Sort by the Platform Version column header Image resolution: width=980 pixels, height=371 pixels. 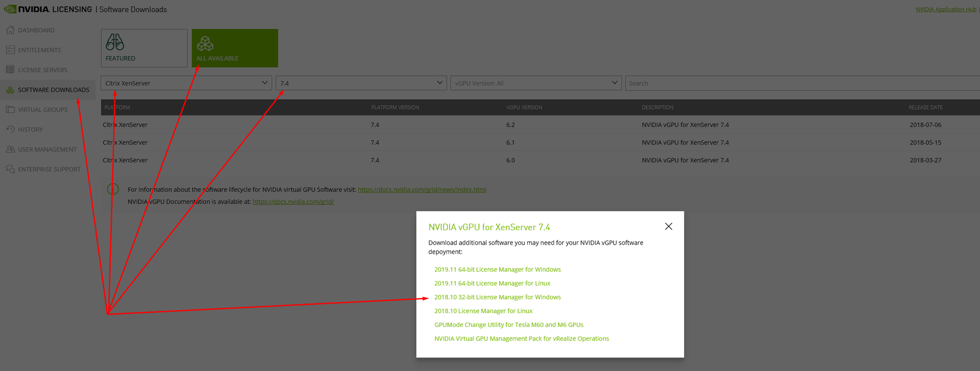(x=395, y=107)
